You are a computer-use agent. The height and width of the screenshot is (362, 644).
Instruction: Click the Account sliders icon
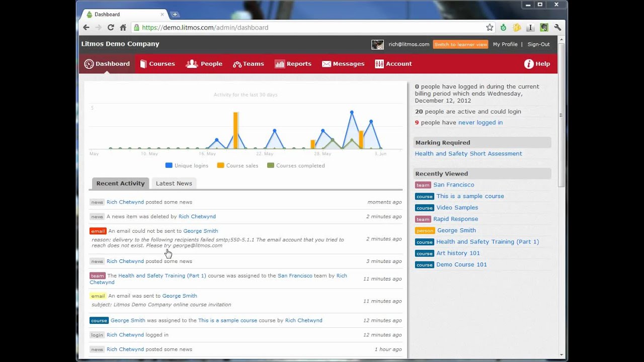[379, 64]
